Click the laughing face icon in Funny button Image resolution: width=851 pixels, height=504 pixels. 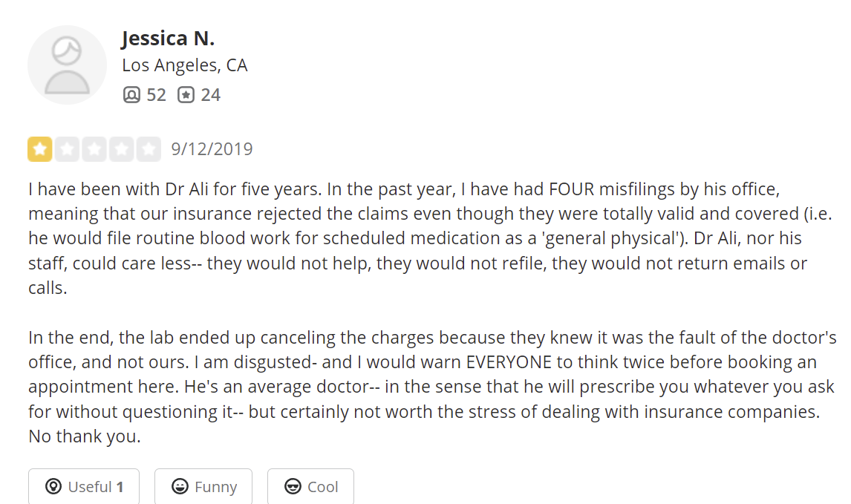[x=179, y=487]
